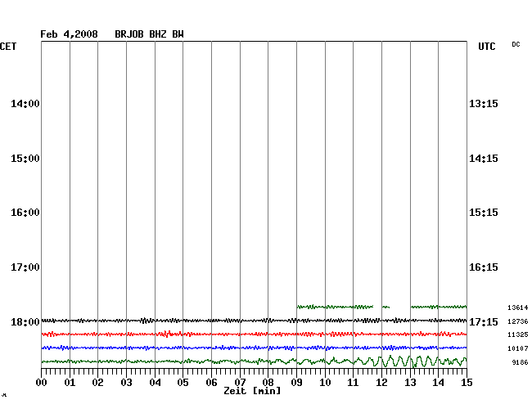Click the CET time label 17:00
The image size is (532, 404).
(25, 267)
